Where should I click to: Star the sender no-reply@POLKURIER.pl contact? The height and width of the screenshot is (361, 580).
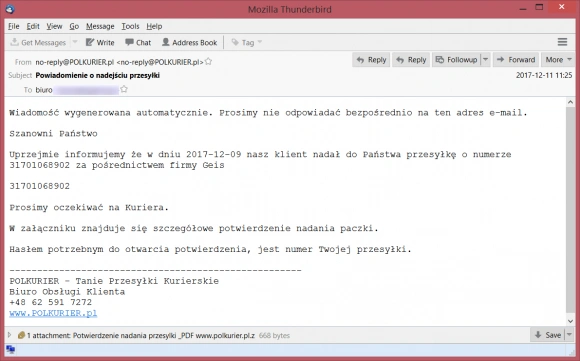(209, 61)
